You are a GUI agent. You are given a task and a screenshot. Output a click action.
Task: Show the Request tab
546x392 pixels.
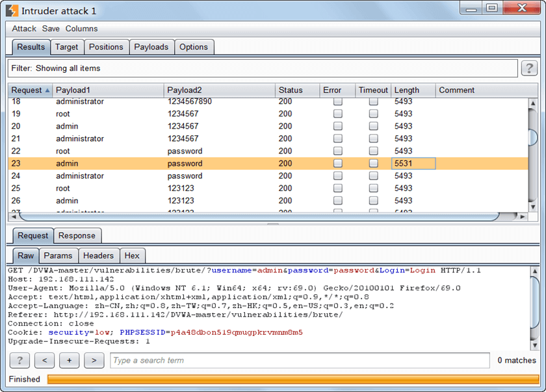tap(32, 236)
